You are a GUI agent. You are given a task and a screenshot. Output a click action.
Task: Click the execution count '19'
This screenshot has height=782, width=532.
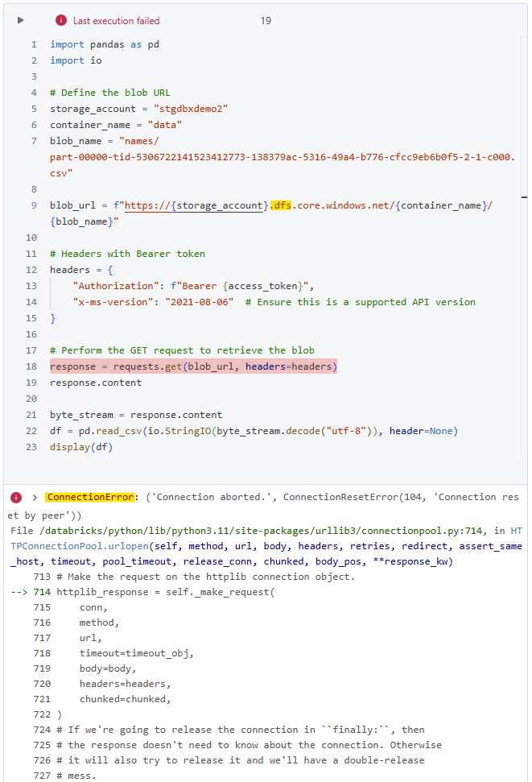266,20
